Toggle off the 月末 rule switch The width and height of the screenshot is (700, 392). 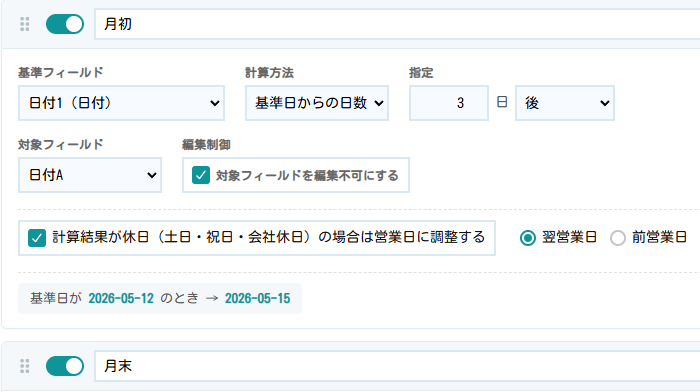click(65, 366)
